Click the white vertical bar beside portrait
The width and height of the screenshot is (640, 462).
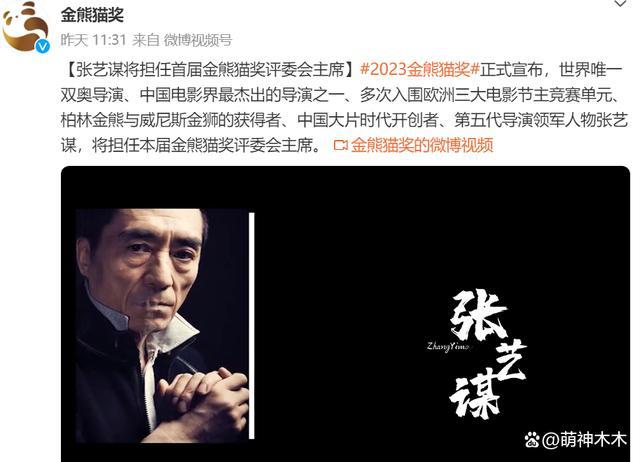pyautogui.click(x=251, y=326)
